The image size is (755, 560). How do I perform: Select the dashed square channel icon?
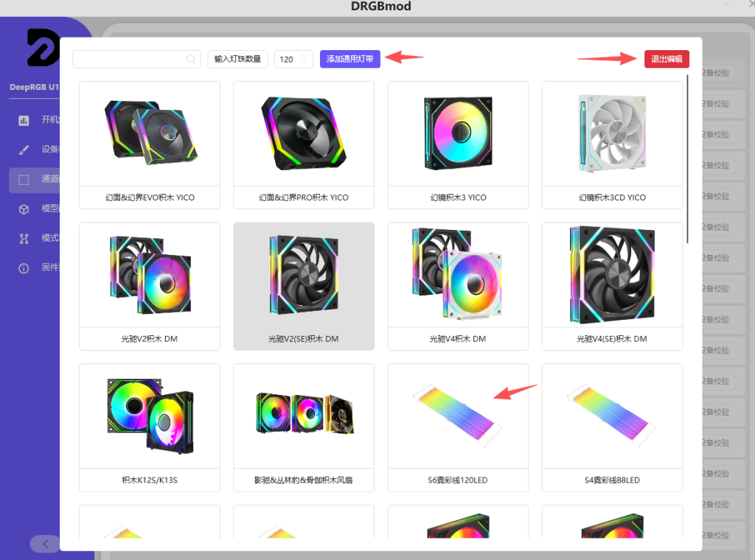(x=24, y=179)
